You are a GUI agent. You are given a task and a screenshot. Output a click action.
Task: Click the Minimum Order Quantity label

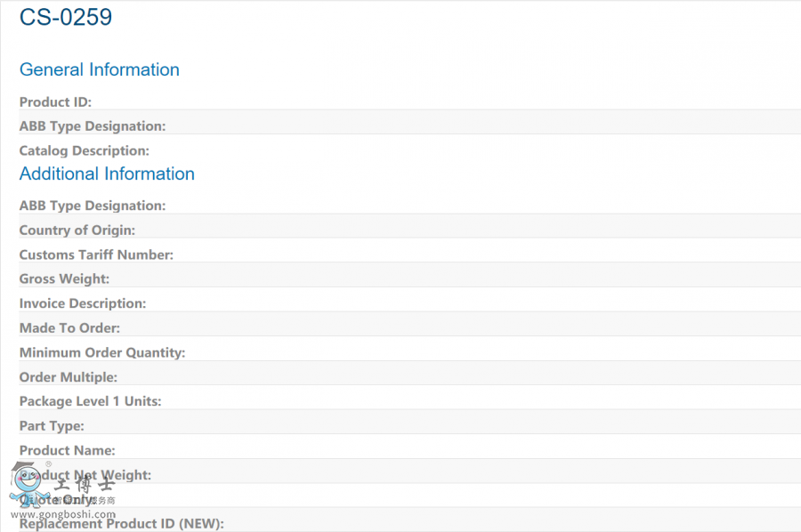(x=102, y=352)
